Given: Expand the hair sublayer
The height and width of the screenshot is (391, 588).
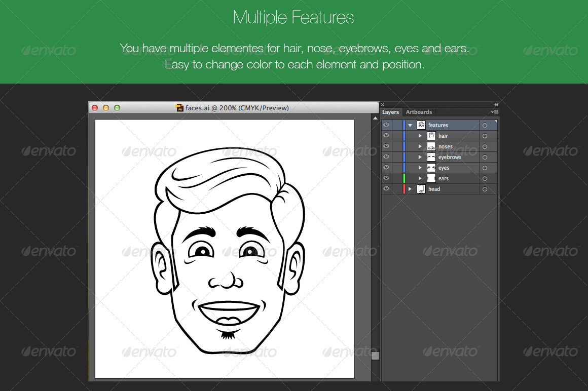Looking at the screenshot, I should click(420, 135).
